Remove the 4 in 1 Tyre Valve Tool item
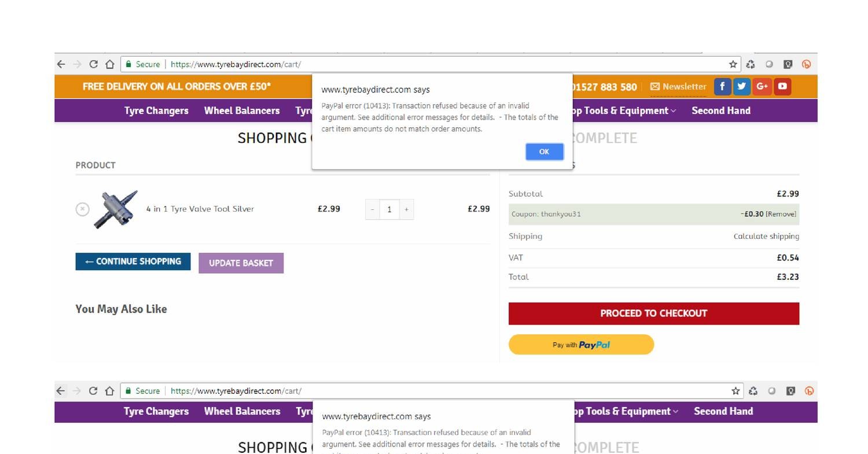 pos(83,209)
